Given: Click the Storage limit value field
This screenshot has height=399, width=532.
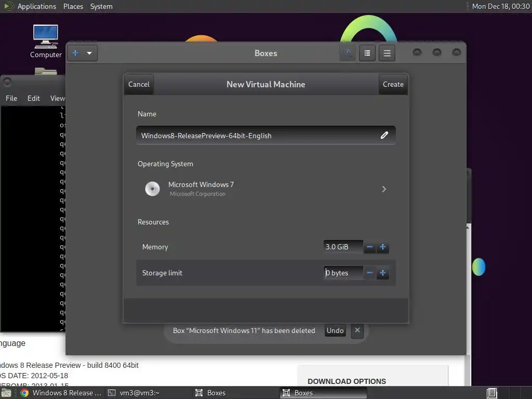Looking at the screenshot, I should point(343,273).
